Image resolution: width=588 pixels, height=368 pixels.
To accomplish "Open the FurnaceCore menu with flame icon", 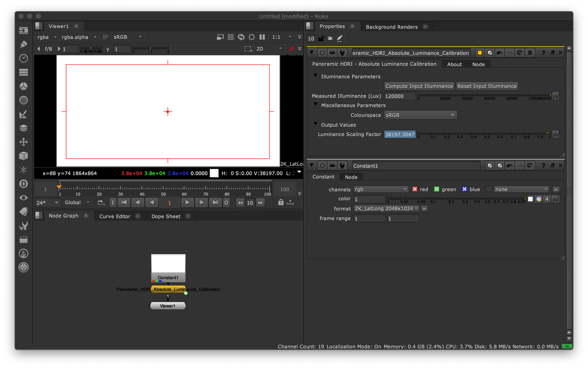I will coord(23,253).
